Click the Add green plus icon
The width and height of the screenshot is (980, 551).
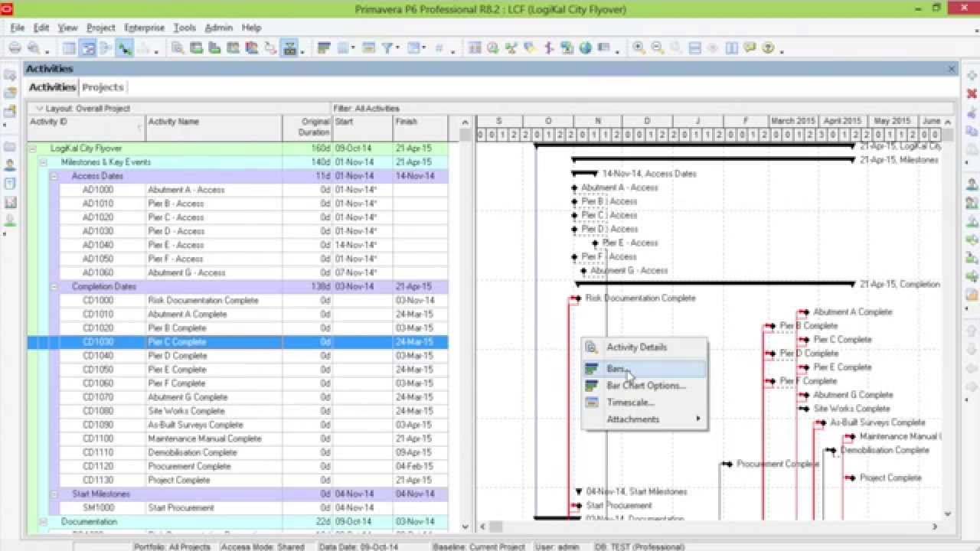click(x=972, y=76)
